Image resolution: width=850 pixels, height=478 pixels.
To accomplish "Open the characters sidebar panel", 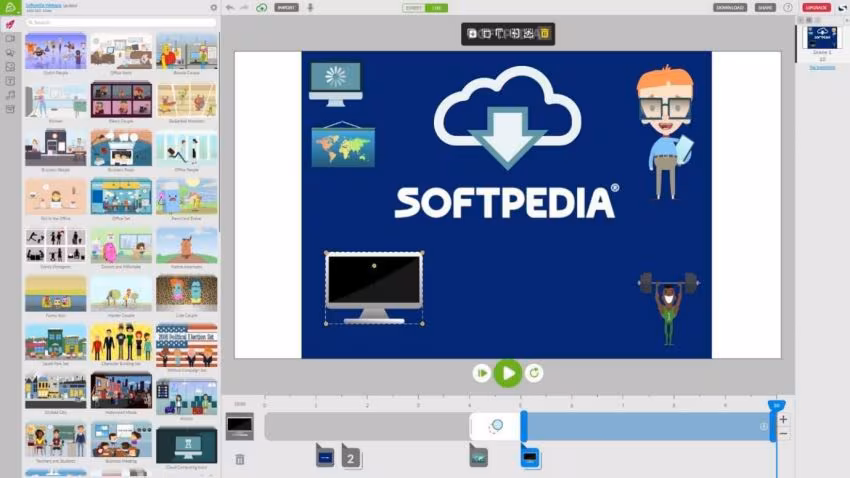I will coord(10,53).
